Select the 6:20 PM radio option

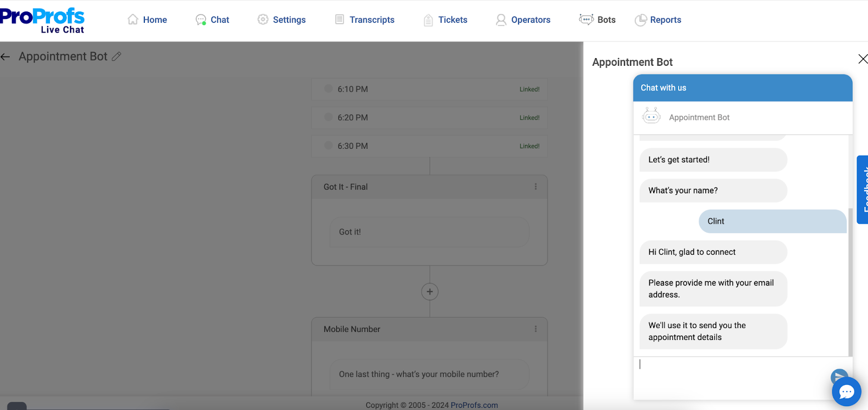pos(328,117)
